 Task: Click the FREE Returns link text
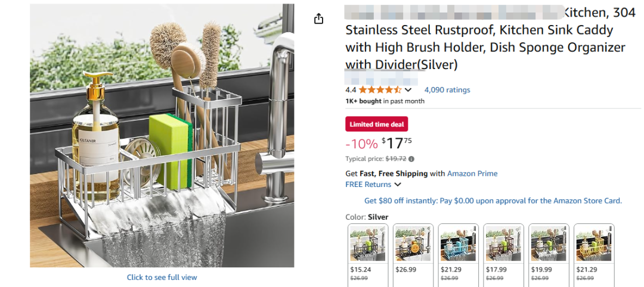[x=368, y=185]
